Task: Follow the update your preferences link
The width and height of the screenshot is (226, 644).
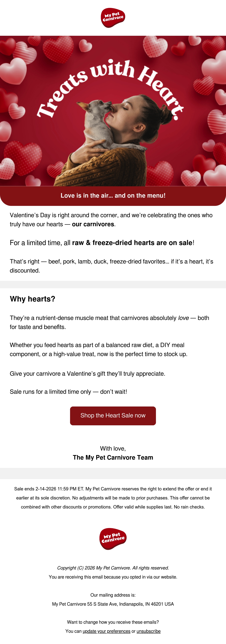Action: tap(106, 631)
